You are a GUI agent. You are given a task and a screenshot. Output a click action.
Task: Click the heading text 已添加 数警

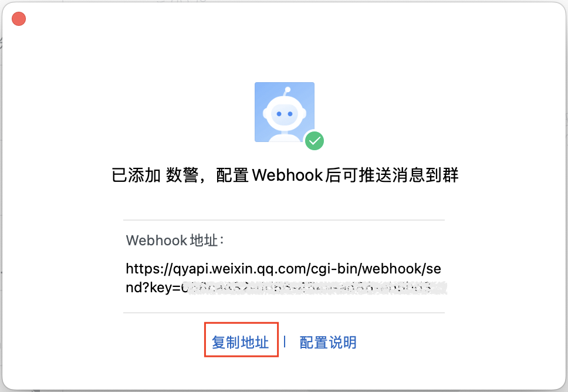(155, 175)
